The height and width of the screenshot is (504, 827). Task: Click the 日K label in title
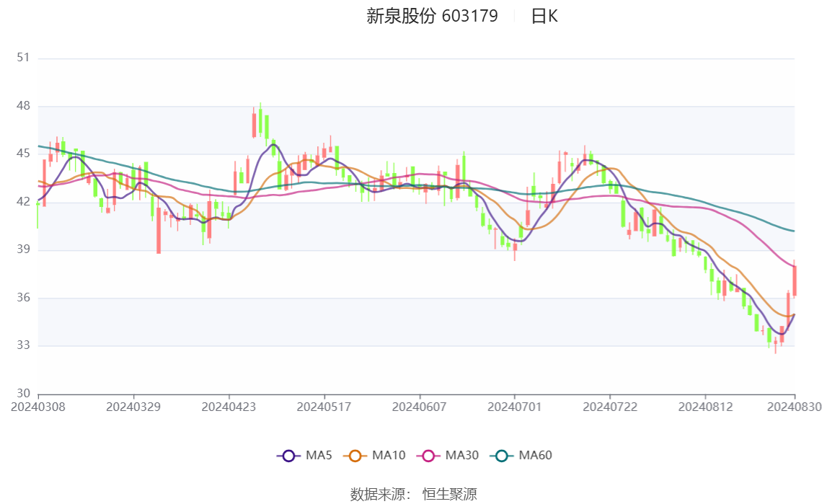(544, 16)
